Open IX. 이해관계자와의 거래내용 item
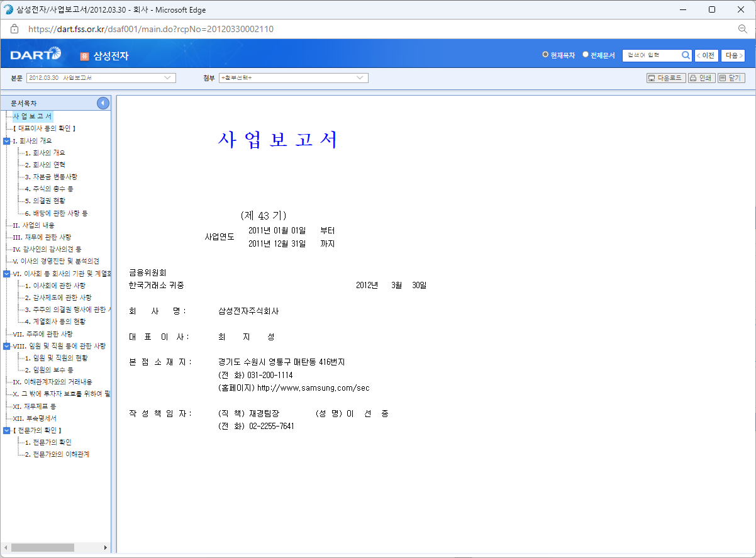The height and width of the screenshot is (558, 756). [x=52, y=382]
